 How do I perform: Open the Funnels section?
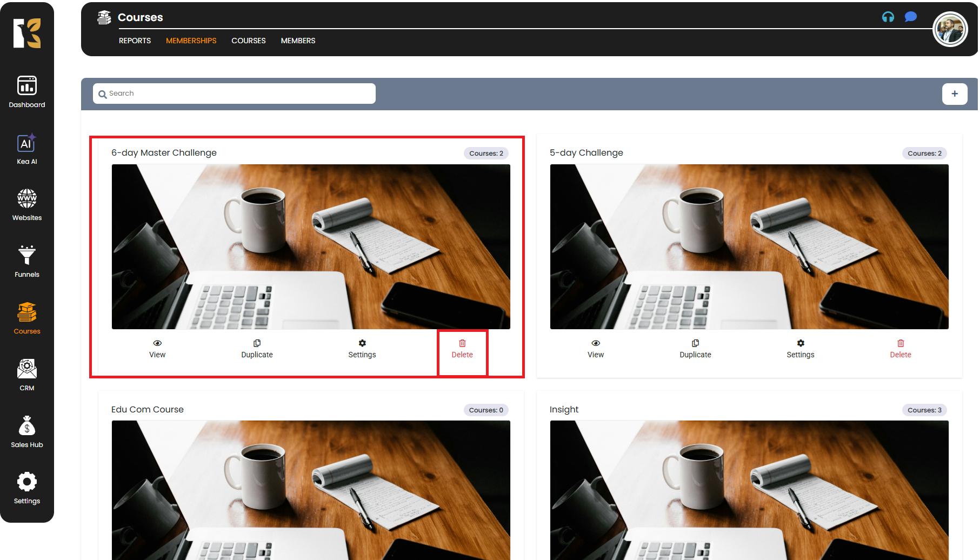pyautogui.click(x=26, y=262)
